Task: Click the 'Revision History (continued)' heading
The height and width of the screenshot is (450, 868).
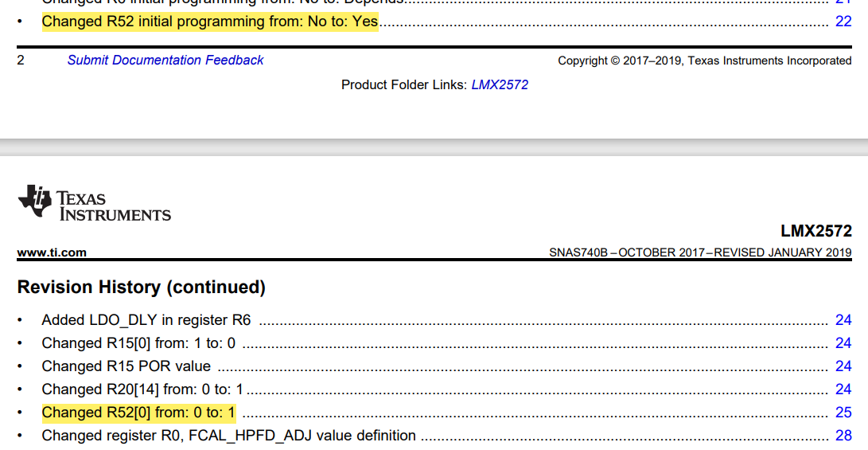Action: tap(141, 287)
